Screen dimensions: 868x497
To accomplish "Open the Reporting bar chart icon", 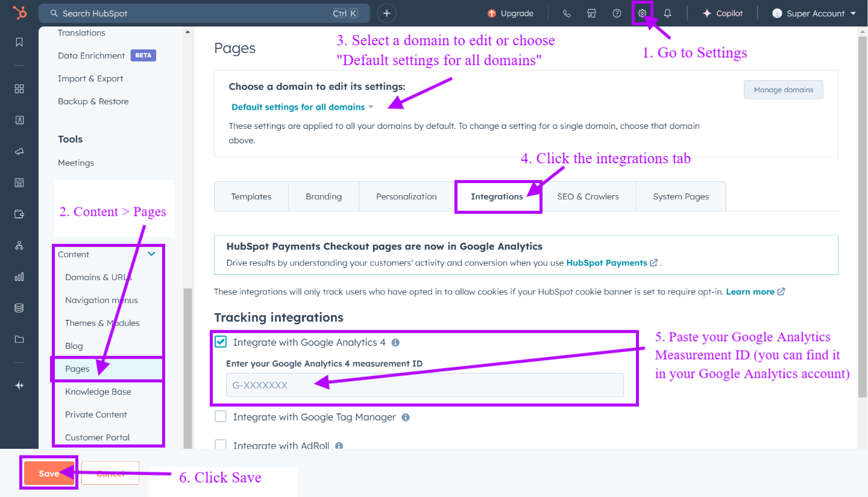I will [19, 277].
